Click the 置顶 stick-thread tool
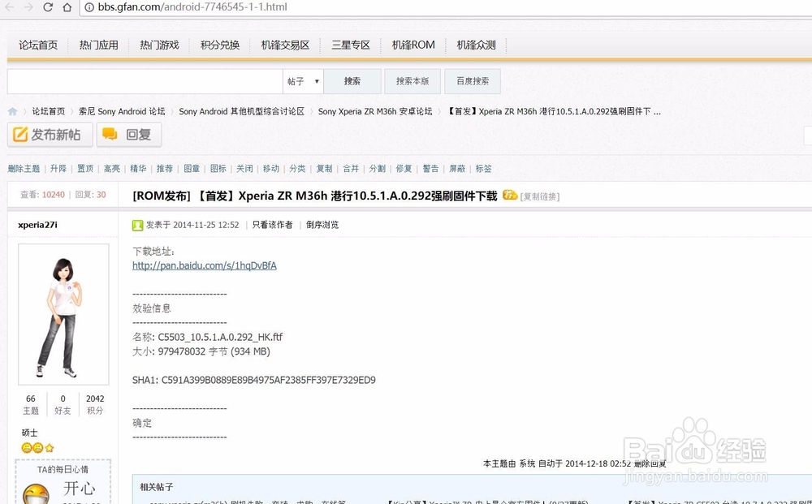 click(x=84, y=169)
